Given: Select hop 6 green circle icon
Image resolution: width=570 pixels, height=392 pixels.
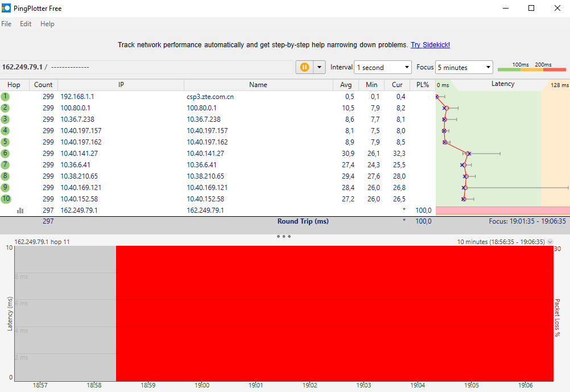Looking at the screenshot, I should coord(5,154).
